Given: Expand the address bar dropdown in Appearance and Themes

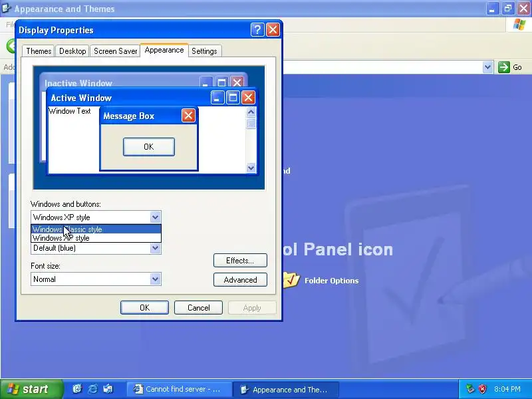Looking at the screenshot, I should click(x=487, y=67).
